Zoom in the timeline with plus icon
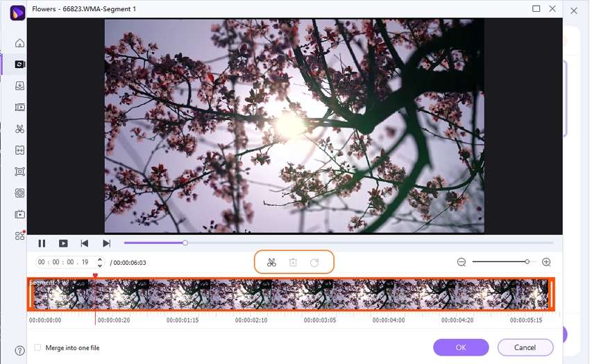 point(546,262)
